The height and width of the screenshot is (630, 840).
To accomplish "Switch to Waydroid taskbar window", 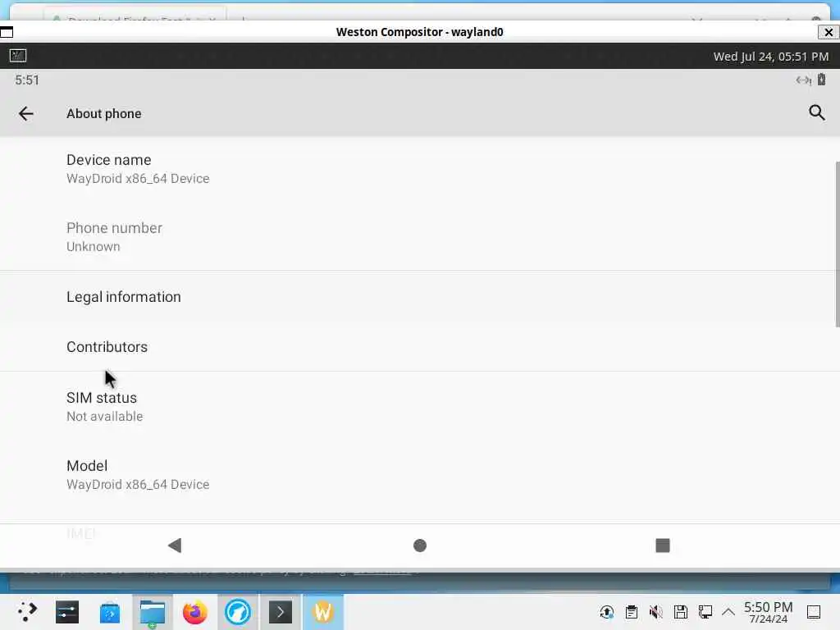I will click(x=323, y=612).
